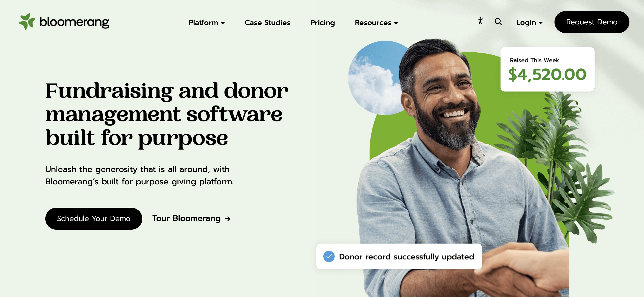Open the Login dropdown menu

pyautogui.click(x=529, y=23)
